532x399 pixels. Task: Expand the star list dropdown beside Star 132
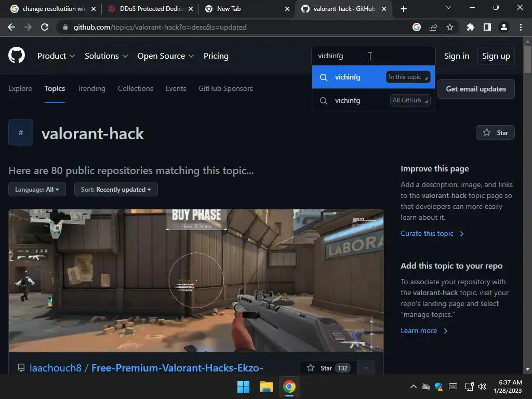pyautogui.click(x=366, y=368)
